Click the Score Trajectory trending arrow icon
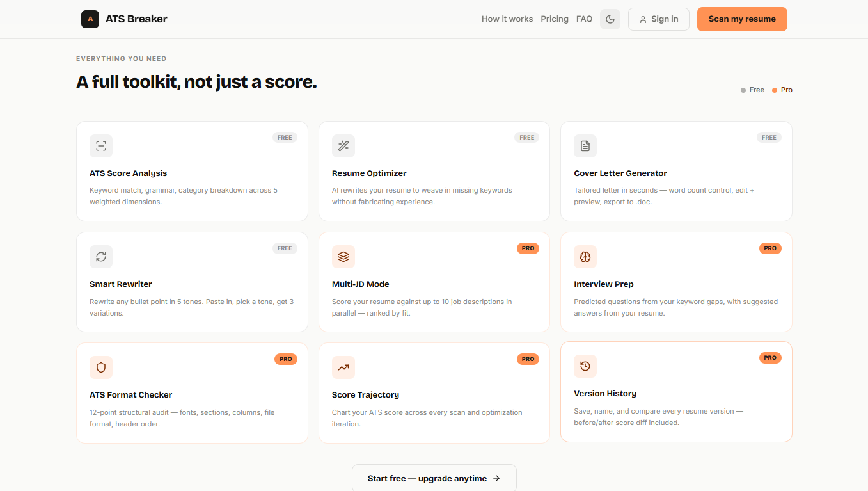Screen dimensions: 868x491 pos(343,367)
